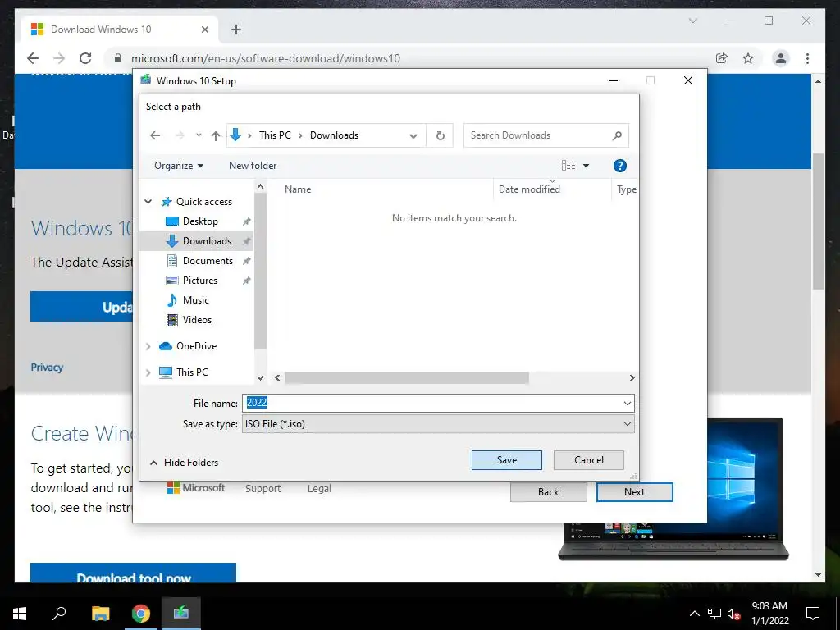The image size is (840, 630).
Task: Click Support link in Setup window
Action: [263, 489]
